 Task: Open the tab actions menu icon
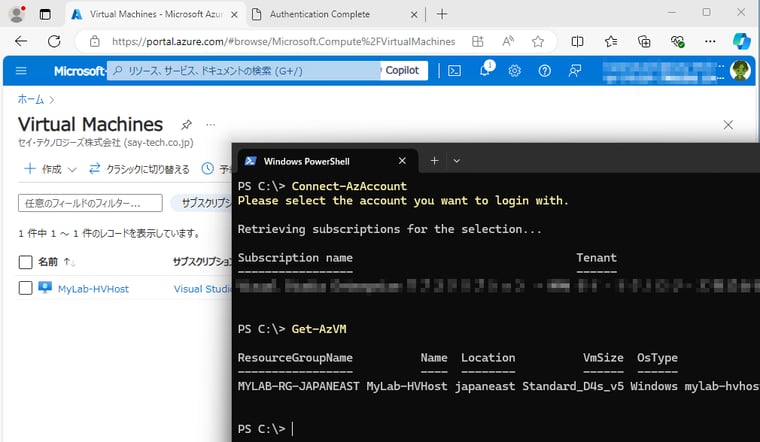[45, 14]
